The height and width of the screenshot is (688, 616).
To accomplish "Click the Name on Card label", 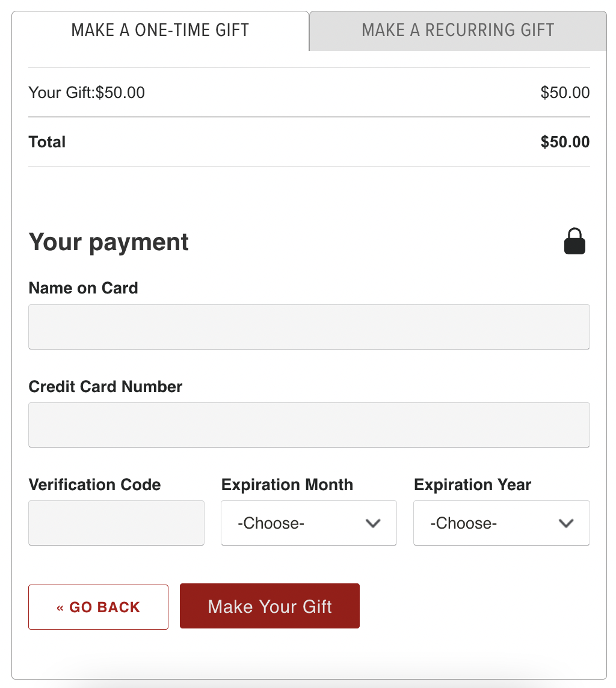I will pyautogui.click(x=83, y=288).
